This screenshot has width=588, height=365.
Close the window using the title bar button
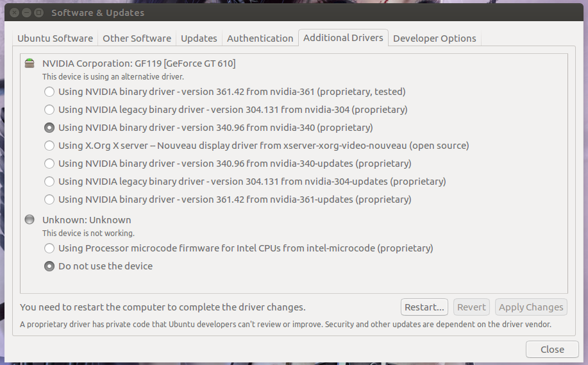tap(13, 13)
